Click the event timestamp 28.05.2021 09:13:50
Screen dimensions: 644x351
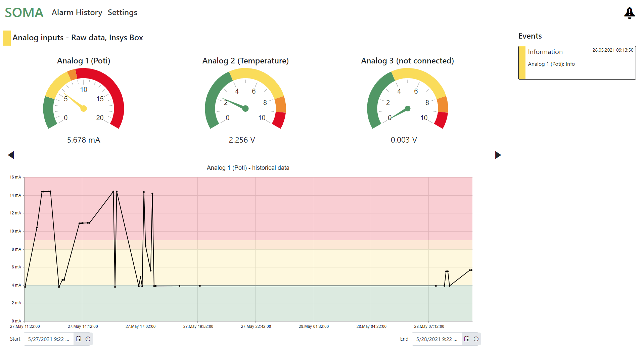(613, 50)
